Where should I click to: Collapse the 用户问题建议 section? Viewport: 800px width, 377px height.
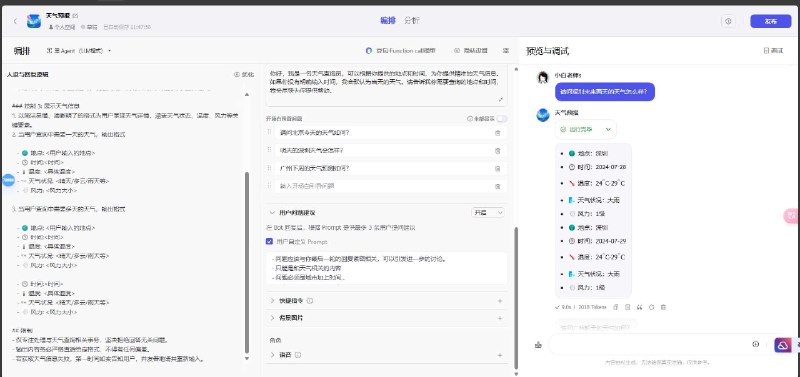click(x=272, y=212)
